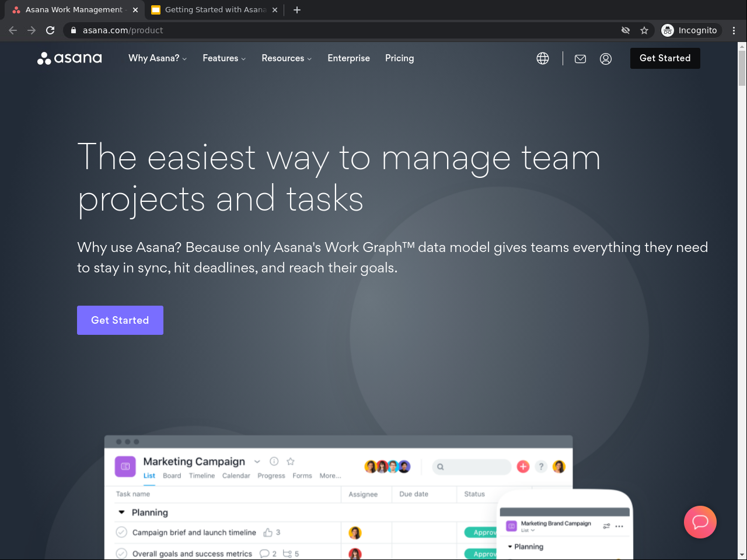Viewport: 747px width, 560px height.
Task: Click the filter icon in mobile preview
Action: point(606,526)
